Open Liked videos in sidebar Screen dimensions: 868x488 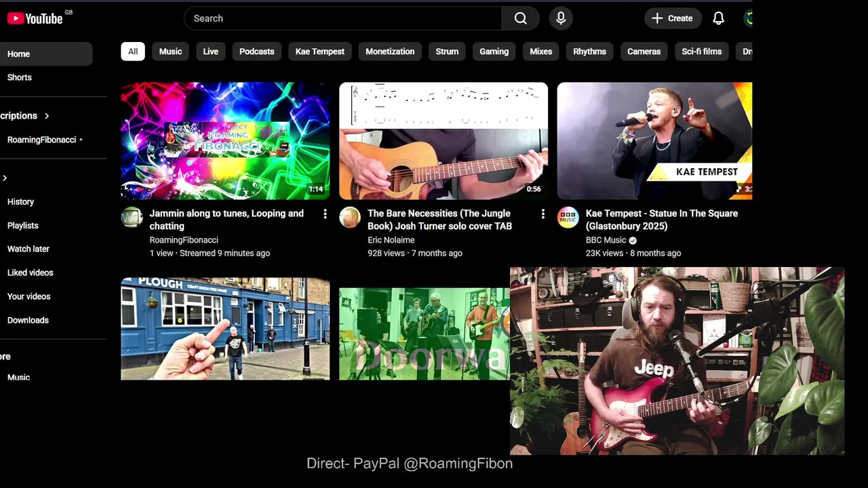point(46,272)
